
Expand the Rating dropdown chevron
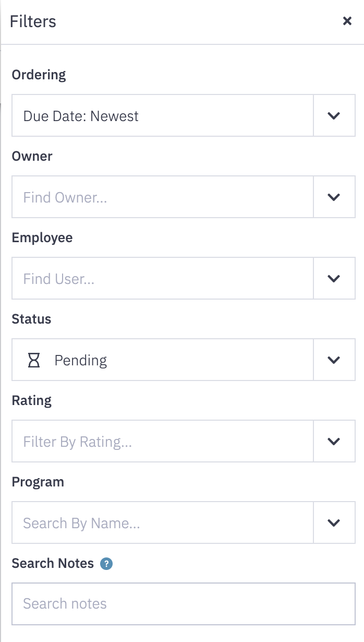(x=334, y=441)
